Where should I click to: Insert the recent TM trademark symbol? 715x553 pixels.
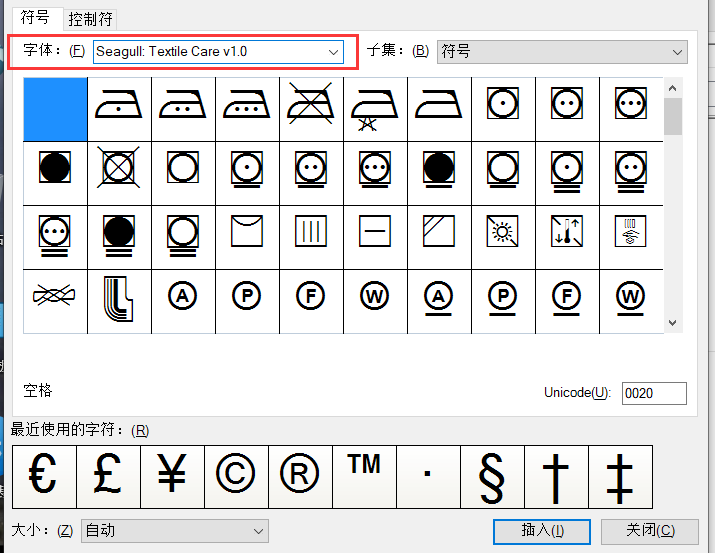point(364,476)
